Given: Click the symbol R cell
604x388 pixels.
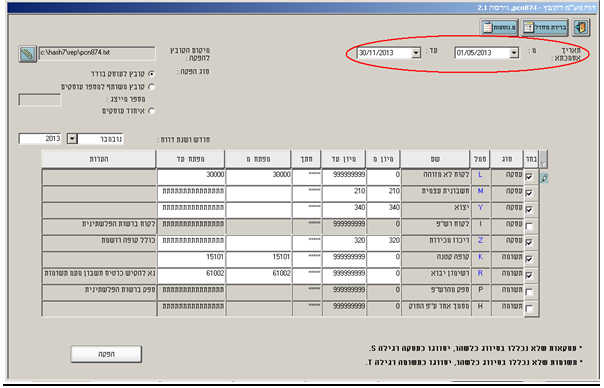Looking at the screenshot, I should (x=480, y=275).
